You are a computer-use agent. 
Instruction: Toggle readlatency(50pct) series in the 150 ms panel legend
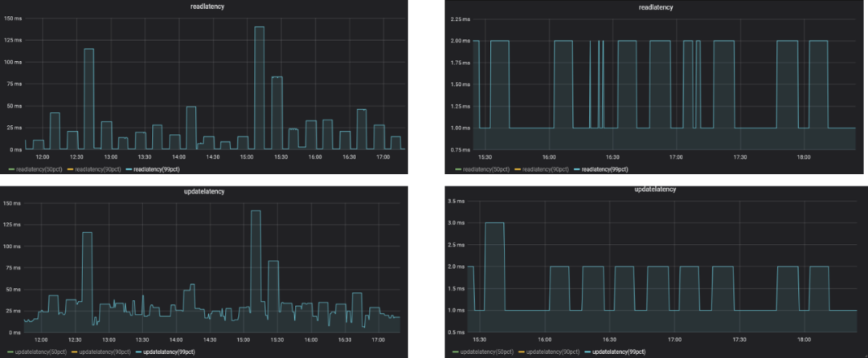tap(37, 169)
